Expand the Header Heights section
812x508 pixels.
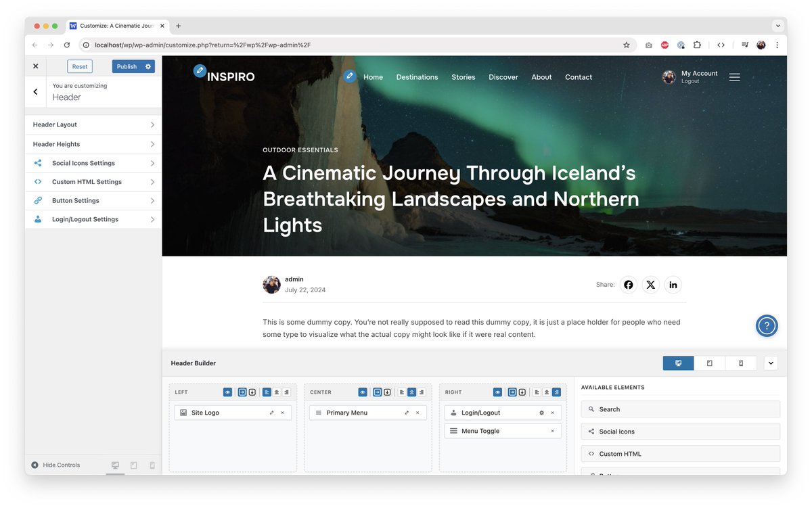click(x=93, y=144)
